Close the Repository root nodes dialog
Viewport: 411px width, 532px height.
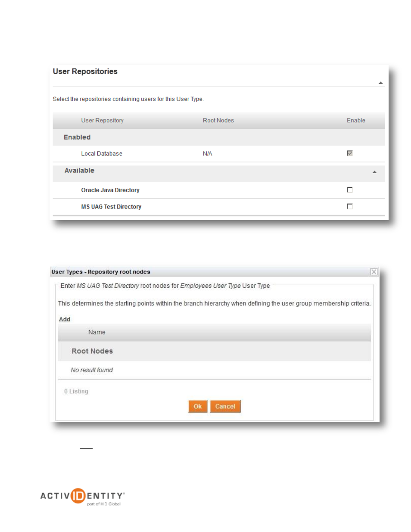coord(374,272)
